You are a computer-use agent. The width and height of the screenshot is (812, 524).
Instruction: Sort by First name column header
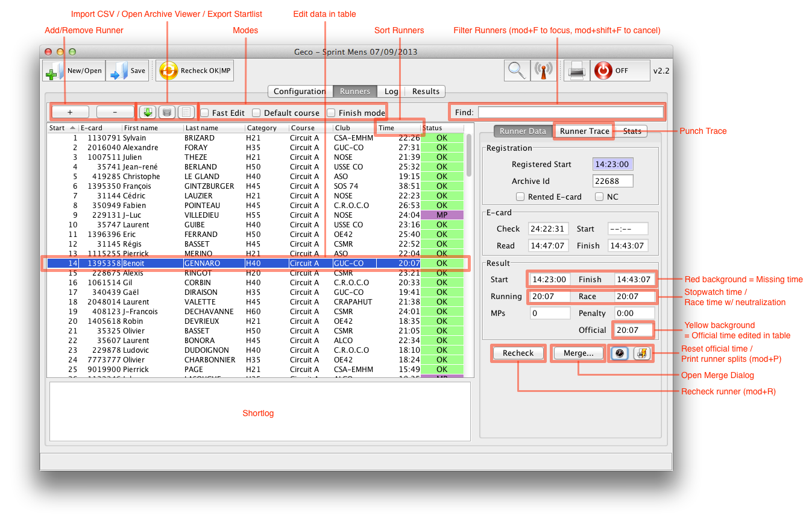coord(153,128)
